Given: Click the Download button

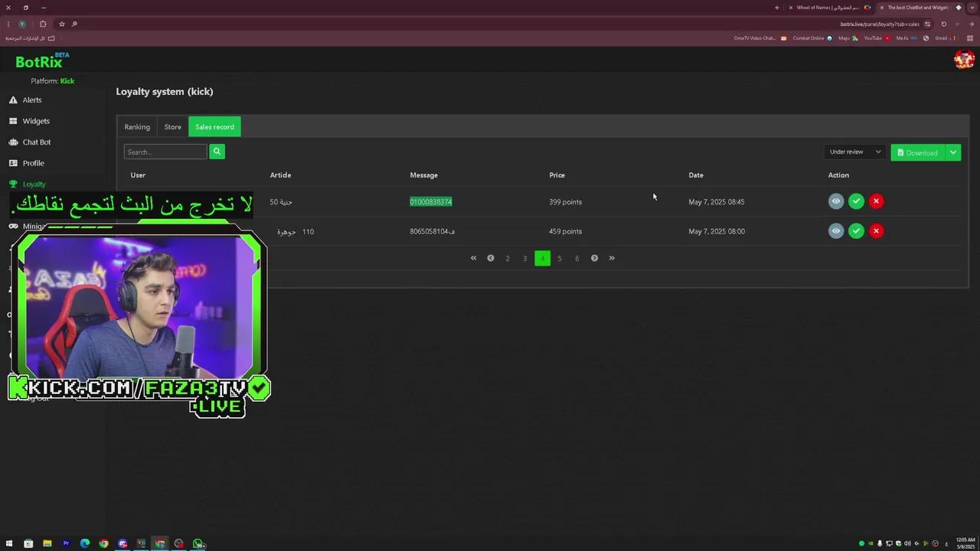Looking at the screenshot, I should [917, 152].
